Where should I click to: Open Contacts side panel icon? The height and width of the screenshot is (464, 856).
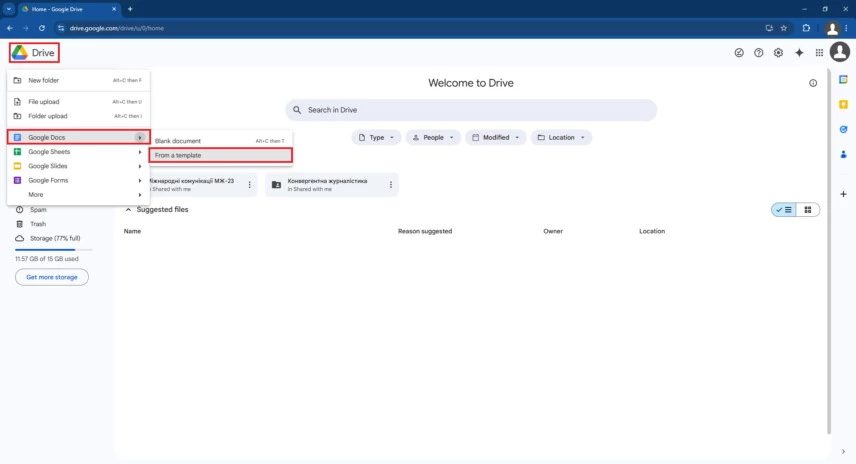pyautogui.click(x=843, y=154)
